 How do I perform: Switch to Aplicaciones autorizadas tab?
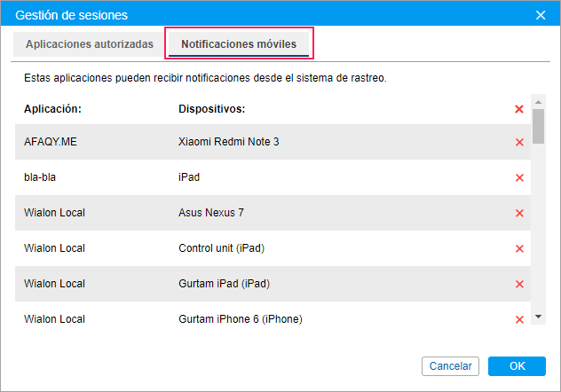tap(90, 43)
